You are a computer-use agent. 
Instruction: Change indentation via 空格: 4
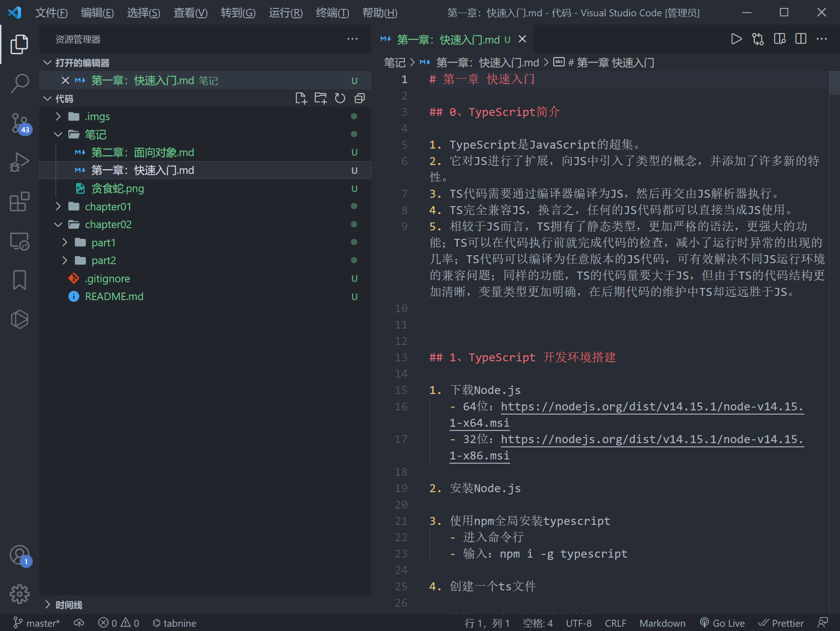click(x=538, y=623)
